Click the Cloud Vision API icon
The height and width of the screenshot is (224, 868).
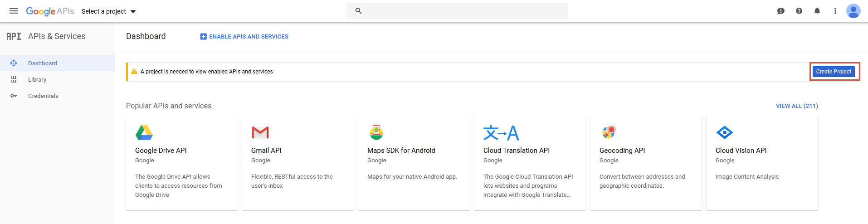coord(725,132)
